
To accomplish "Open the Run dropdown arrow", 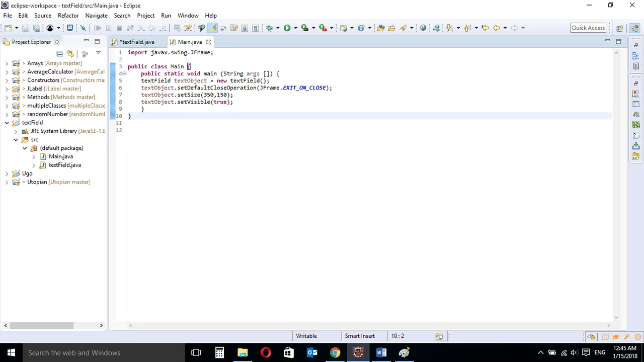I will pos(295,28).
